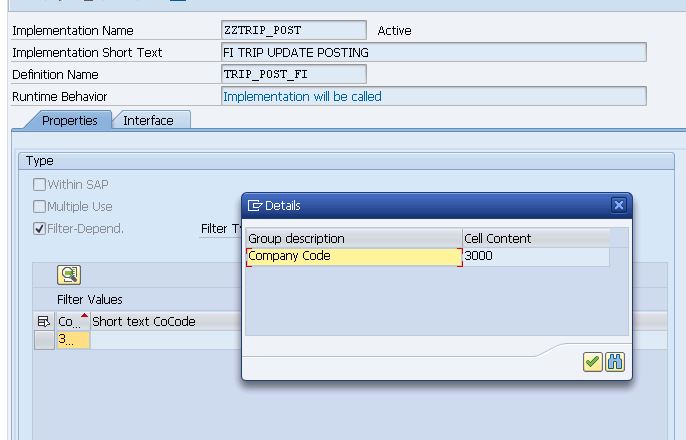Click the select-all icon in Filter Values table
This screenshot has width=686, height=440.
pos(43,321)
